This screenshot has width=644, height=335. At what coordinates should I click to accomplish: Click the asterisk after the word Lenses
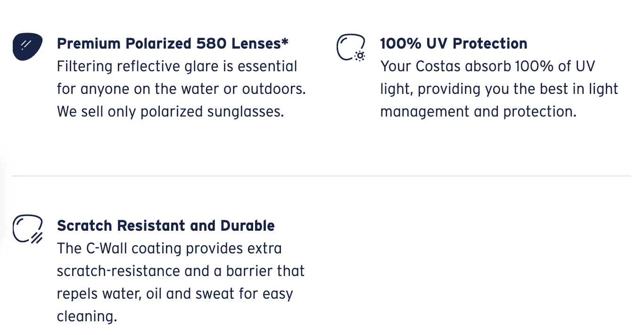[285, 42]
